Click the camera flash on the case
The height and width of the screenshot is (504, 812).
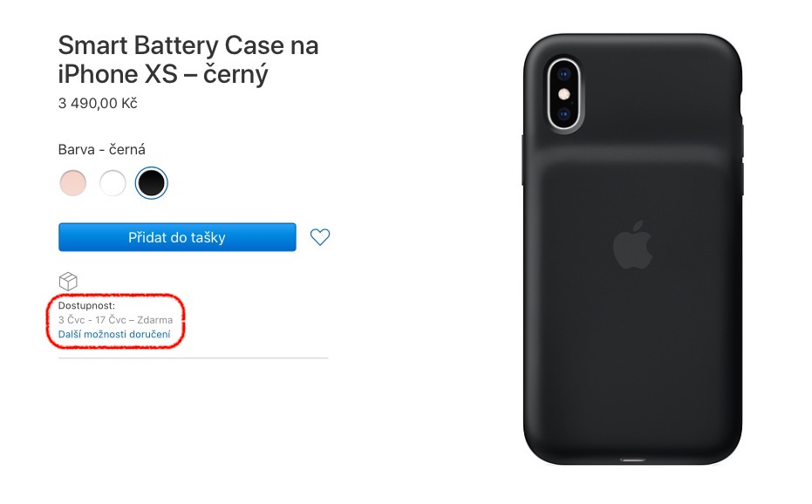pyautogui.click(x=564, y=94)
